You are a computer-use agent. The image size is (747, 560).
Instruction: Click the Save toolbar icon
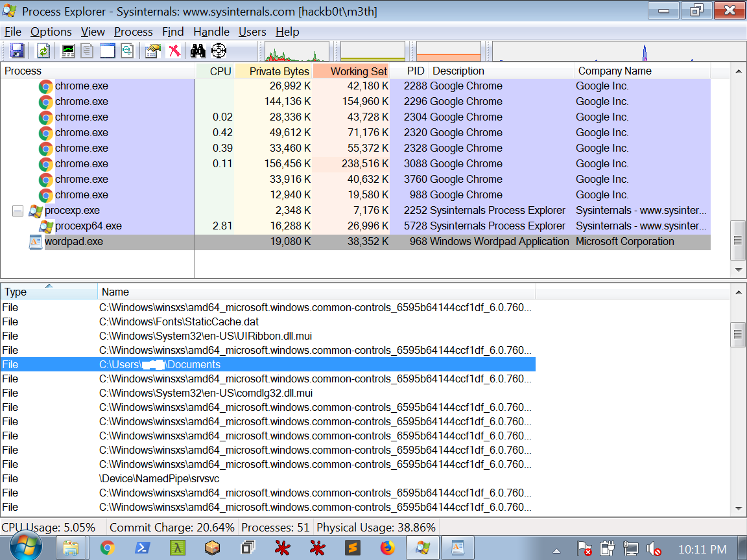point(17,51)
